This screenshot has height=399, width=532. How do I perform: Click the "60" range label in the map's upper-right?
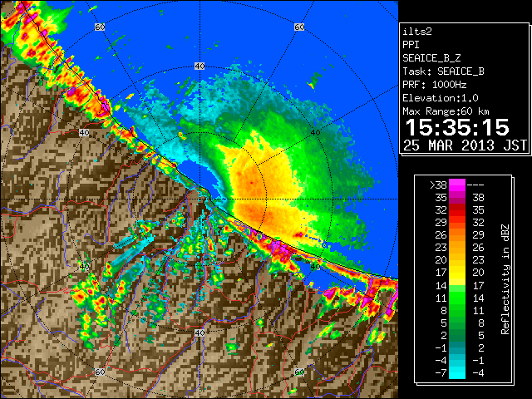(299, 27)
